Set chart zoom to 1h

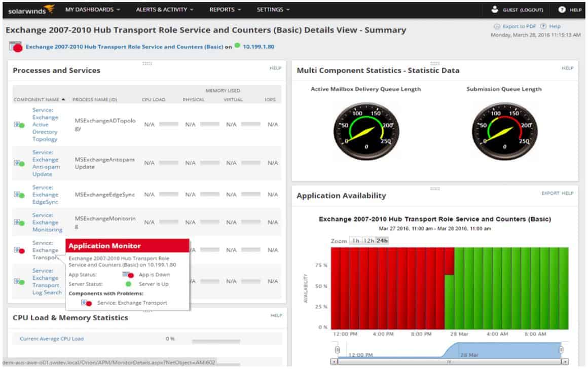355,241
